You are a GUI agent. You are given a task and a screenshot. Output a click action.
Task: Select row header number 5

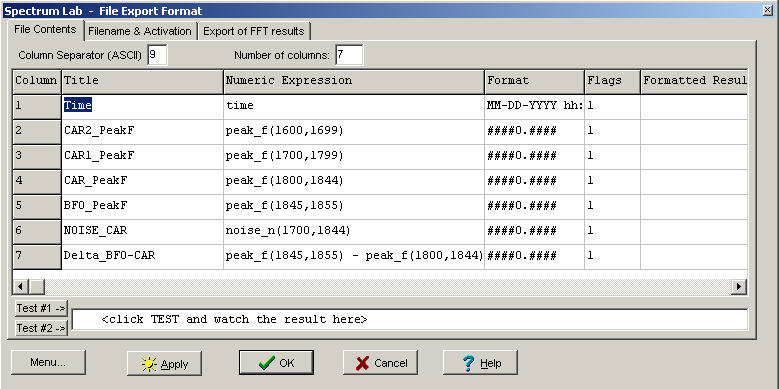pos(37,207)
